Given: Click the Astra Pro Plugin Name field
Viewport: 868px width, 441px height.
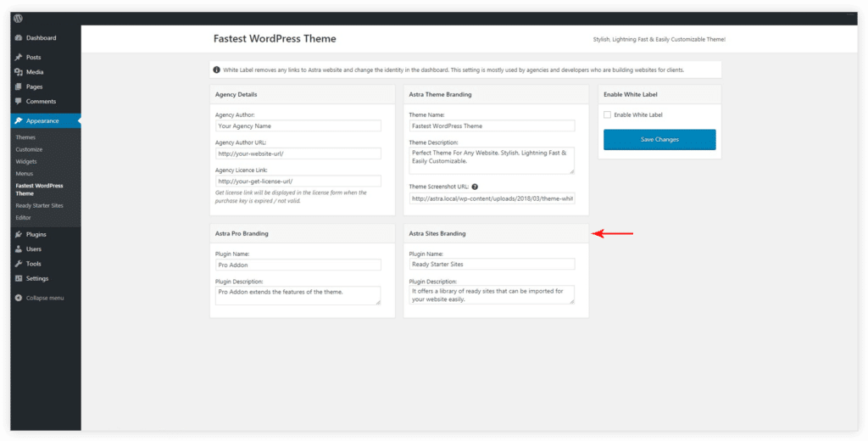Looking at the screenshot, I should [298, 265].
